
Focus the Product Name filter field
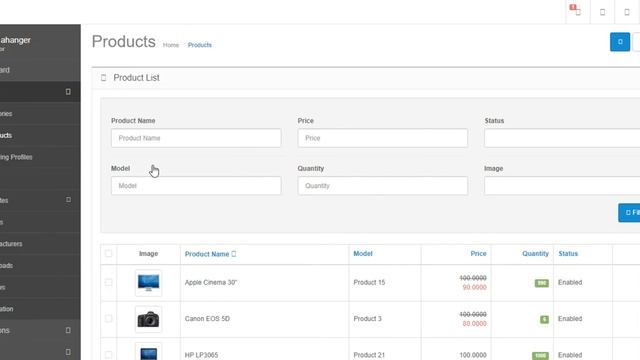tap(196, 138)
